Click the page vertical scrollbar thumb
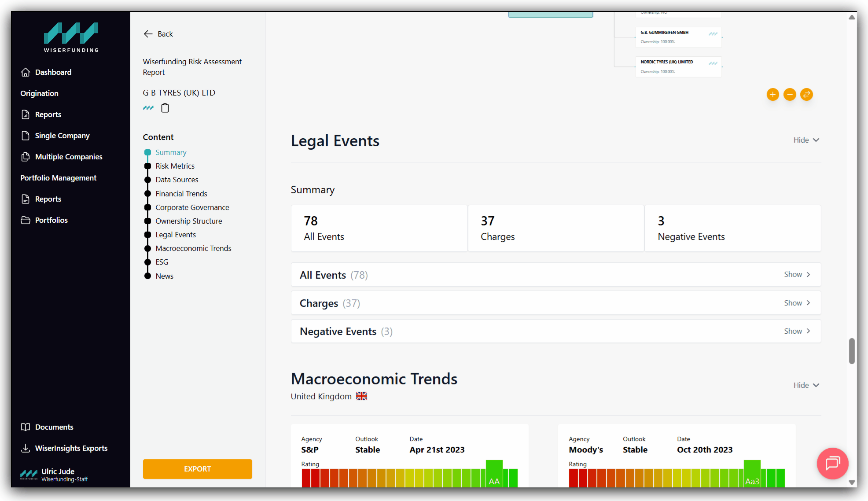 [852, 351]
